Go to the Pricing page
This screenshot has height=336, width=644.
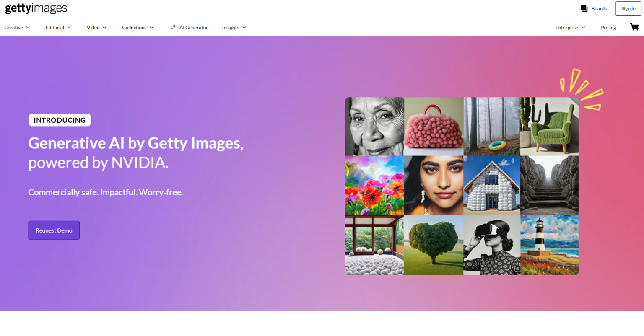(x=608, y=28)
